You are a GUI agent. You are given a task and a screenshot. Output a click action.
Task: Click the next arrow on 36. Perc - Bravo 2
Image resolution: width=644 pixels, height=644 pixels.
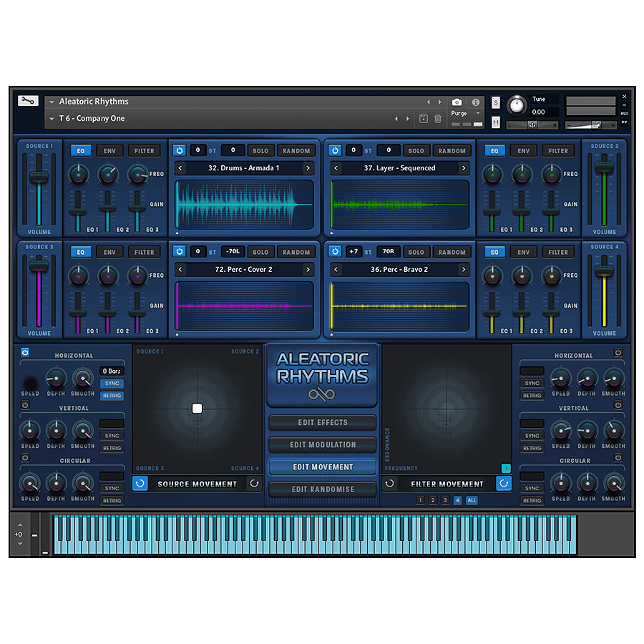tap(464, 269)
